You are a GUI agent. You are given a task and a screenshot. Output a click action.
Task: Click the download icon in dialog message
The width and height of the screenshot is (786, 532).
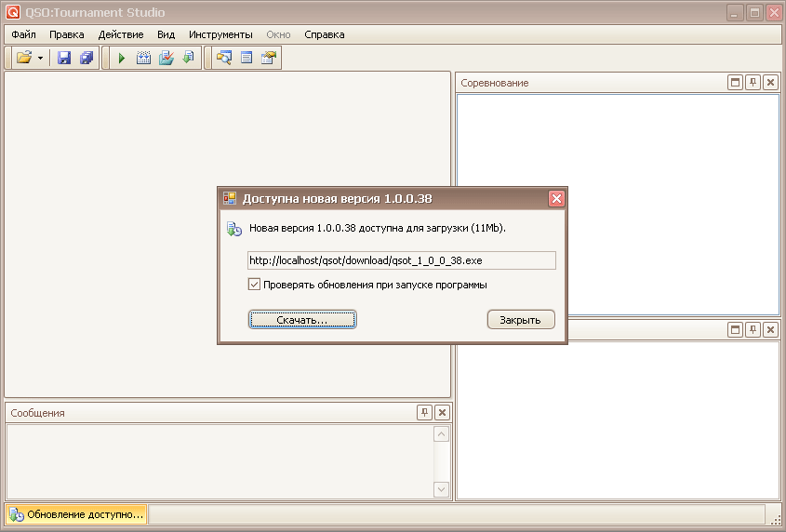click(x=234, y=229)
